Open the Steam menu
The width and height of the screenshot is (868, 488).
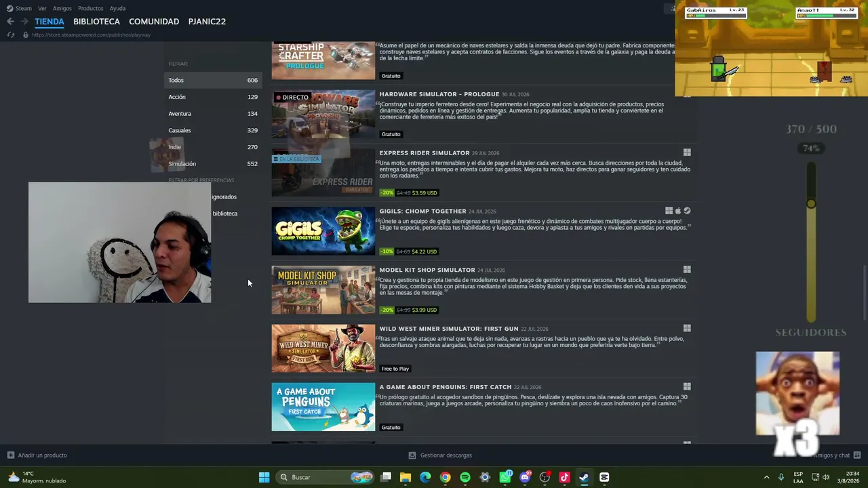24,8
